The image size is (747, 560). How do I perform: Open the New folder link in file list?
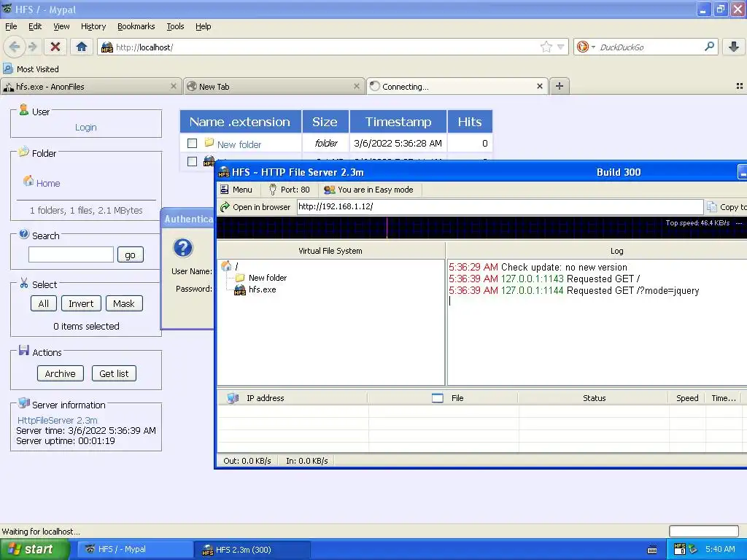(239, 144)
